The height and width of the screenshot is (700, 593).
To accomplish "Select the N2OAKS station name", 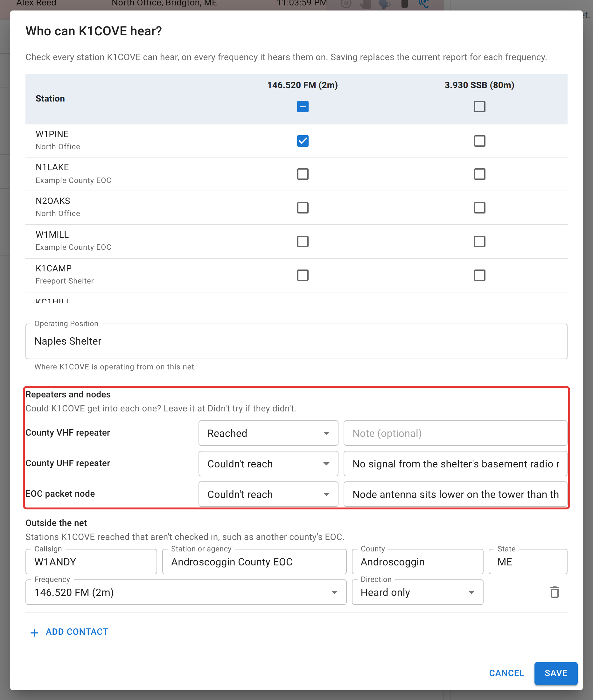I will [53, 201].
